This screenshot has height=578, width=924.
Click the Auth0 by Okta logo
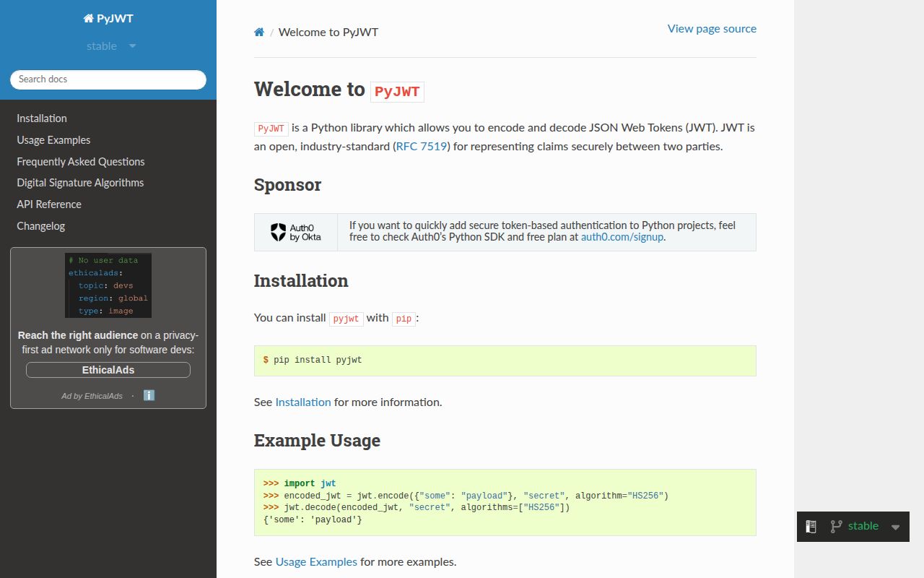[x=296, y=232]
